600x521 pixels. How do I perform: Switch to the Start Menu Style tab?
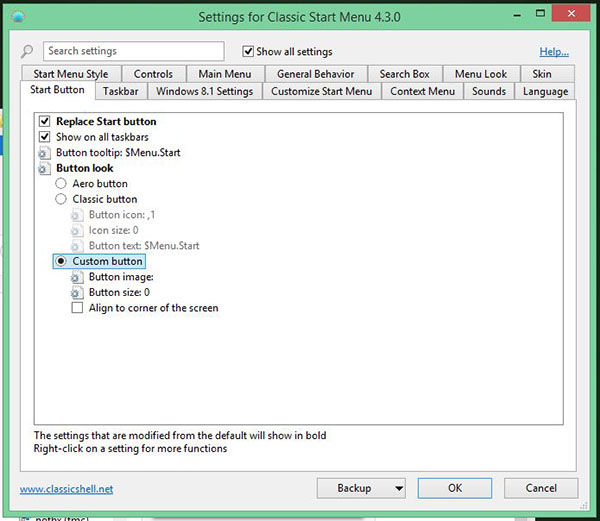pos(71,74)
